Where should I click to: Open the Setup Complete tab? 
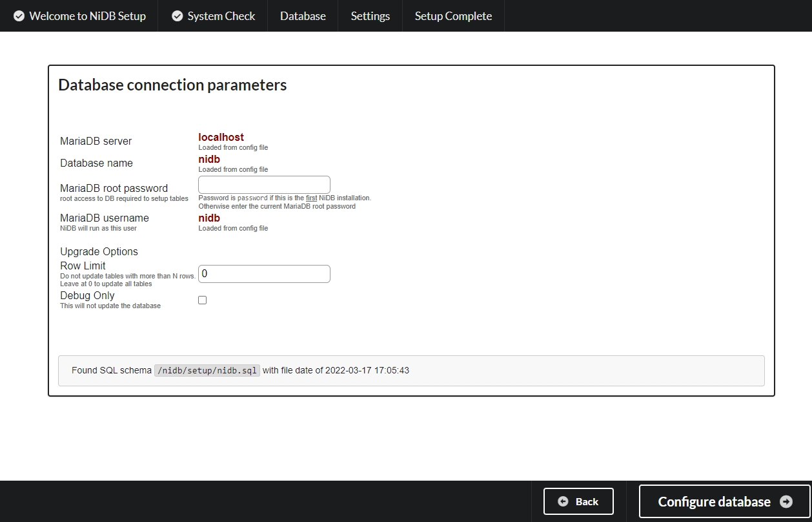pos(453,16)
